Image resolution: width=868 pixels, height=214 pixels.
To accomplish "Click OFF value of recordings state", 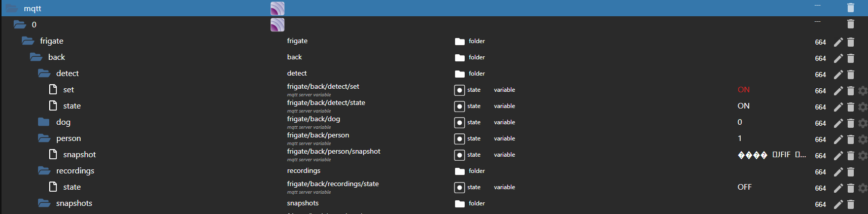I will point(745,187).
